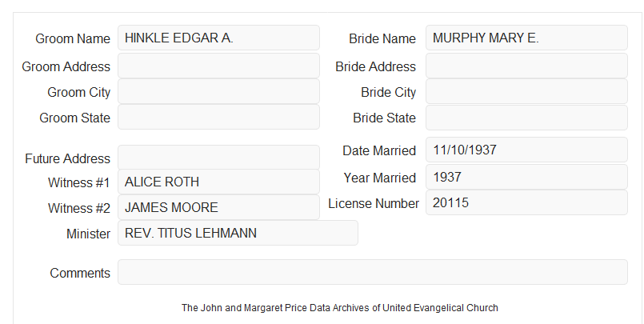Select the Groom Address input box

[x=218, y=66]
